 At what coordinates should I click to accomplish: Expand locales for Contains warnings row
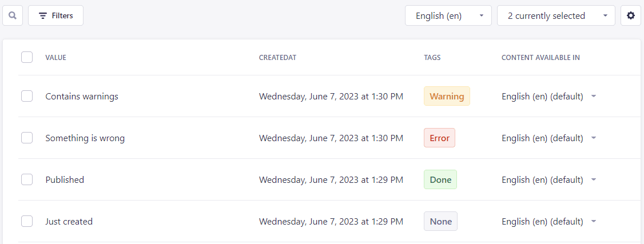click(x=594, y=97)
